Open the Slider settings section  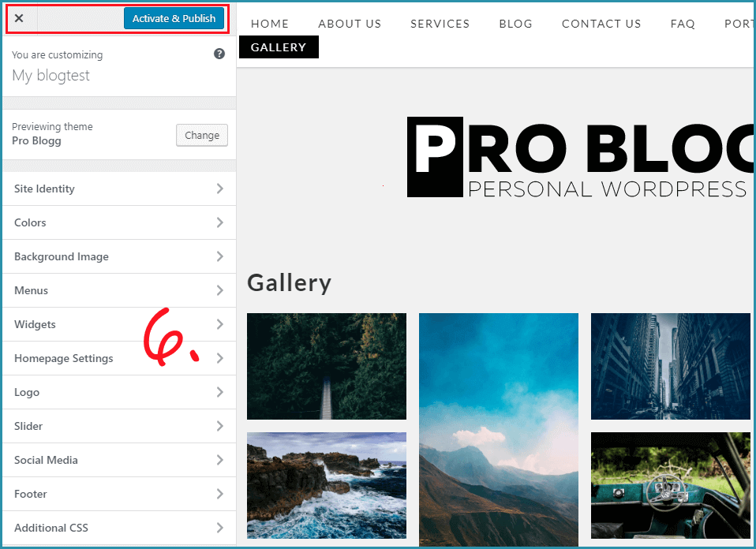[x=119, y=426]
